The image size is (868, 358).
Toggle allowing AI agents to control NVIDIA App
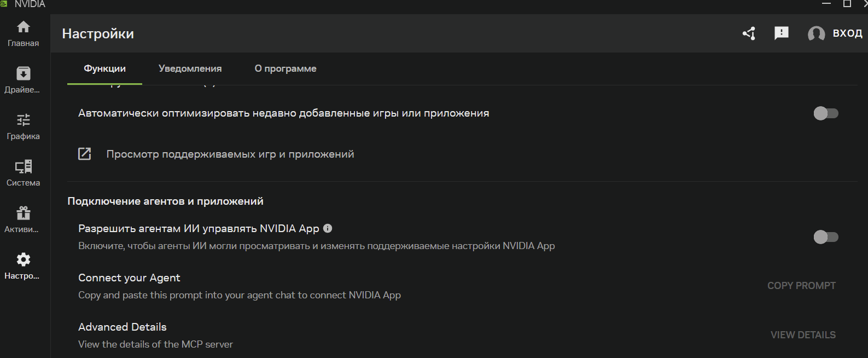(x=826, y=237)
